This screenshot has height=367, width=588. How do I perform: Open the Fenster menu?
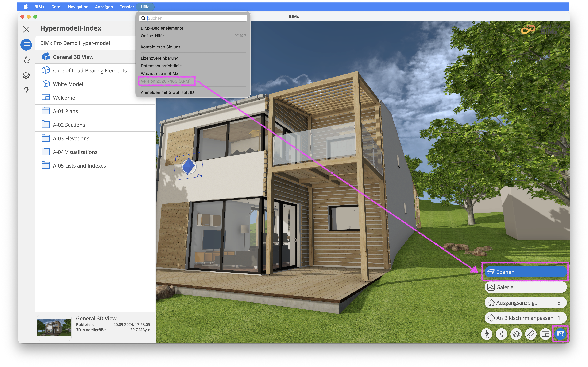click(127, 7)
